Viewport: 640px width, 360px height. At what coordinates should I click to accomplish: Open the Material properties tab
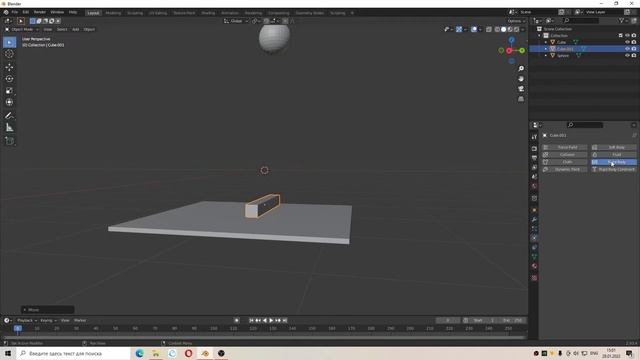click(534, 266)
